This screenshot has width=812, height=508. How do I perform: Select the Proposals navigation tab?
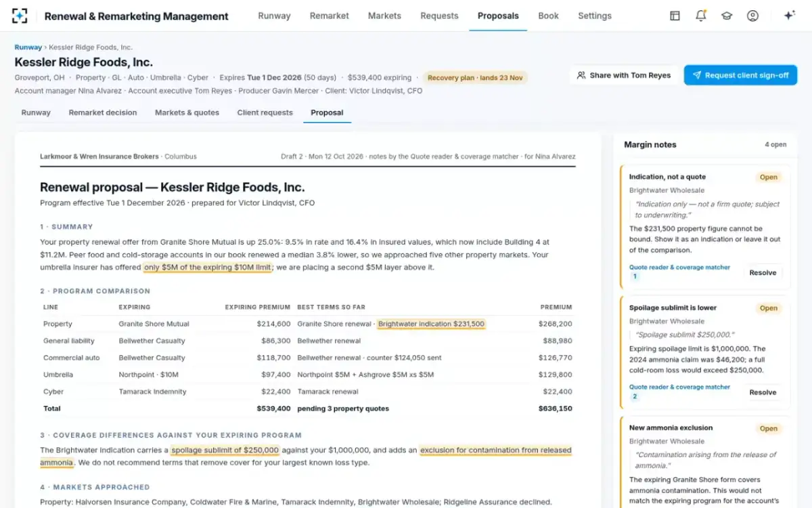(498, 16)
